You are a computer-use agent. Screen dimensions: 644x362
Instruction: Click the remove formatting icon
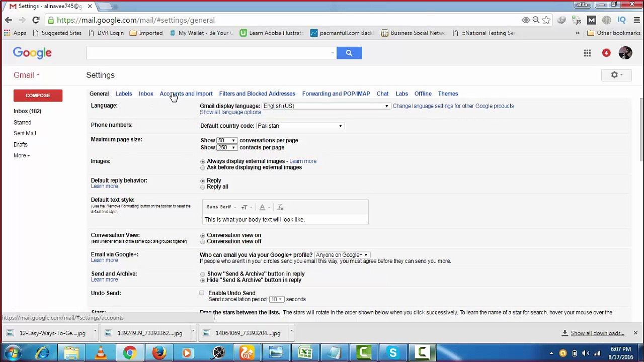click(x=280, y=207)
